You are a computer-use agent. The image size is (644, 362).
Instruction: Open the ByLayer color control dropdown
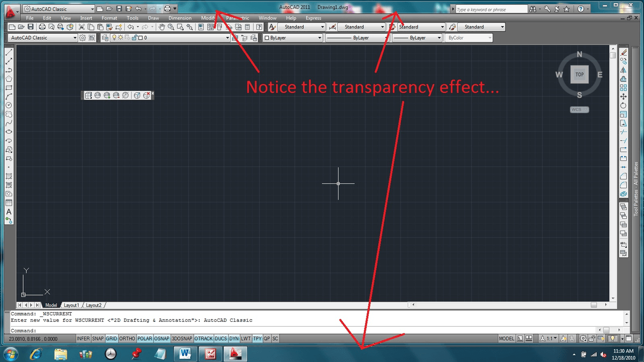tap(292, 38)
